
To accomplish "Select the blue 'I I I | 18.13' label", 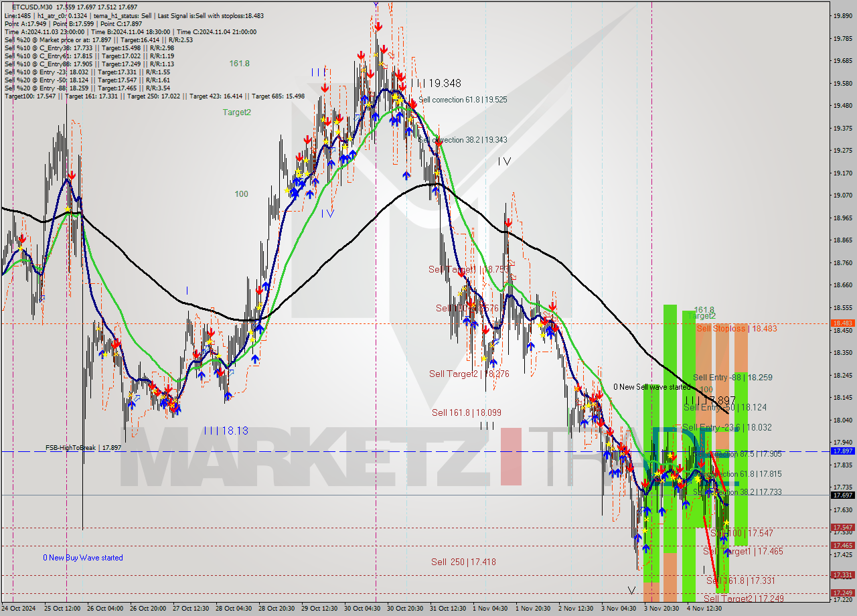I will [x=226, y=431].
